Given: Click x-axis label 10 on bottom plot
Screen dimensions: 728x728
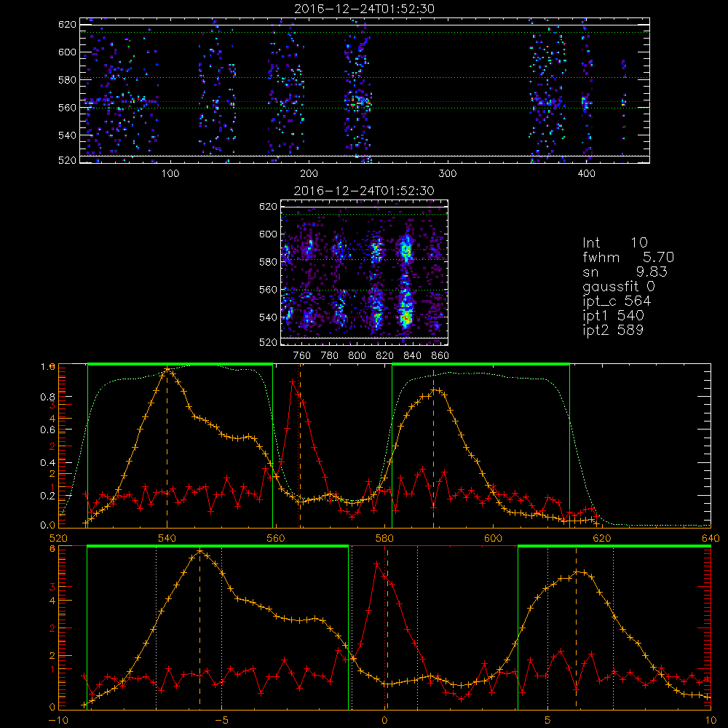Looking at the screenshot, I should coord(711,721).
